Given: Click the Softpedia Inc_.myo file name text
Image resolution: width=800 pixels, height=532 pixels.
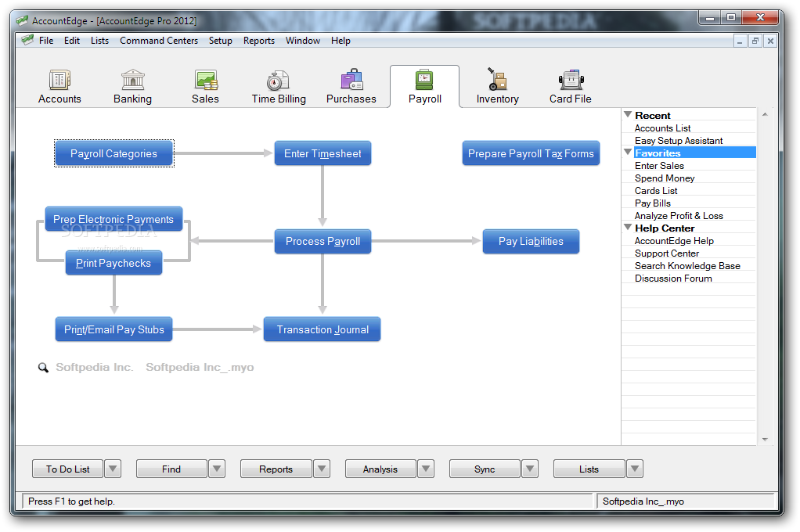Looking at the screenshot, I should click(x=200, y=367).
